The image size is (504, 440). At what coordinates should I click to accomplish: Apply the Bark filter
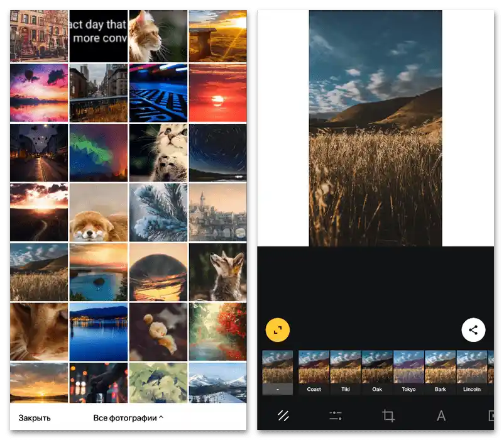[x=440, y=373]
